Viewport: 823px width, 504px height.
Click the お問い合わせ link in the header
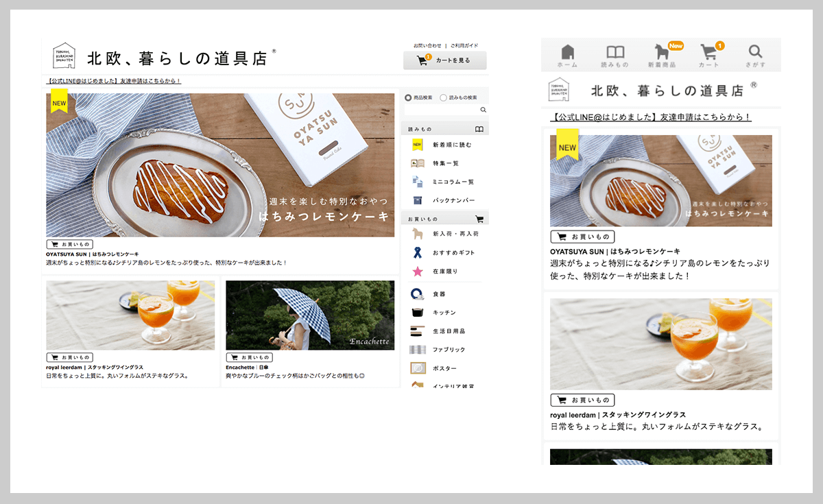tap(427, 45)
